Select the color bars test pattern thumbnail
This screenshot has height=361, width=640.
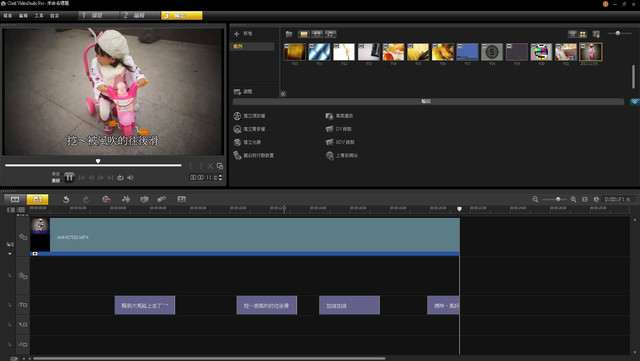coord(541,52)
